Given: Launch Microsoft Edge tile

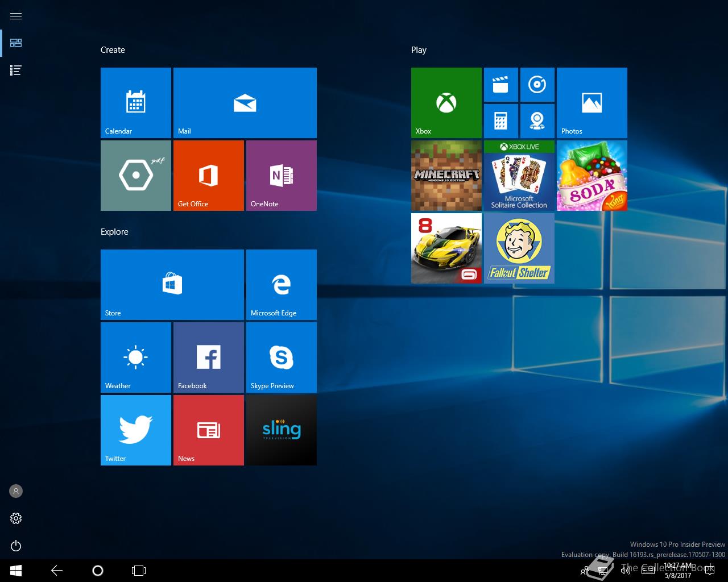Looking at the screenshot, I should tap(282, 285).
